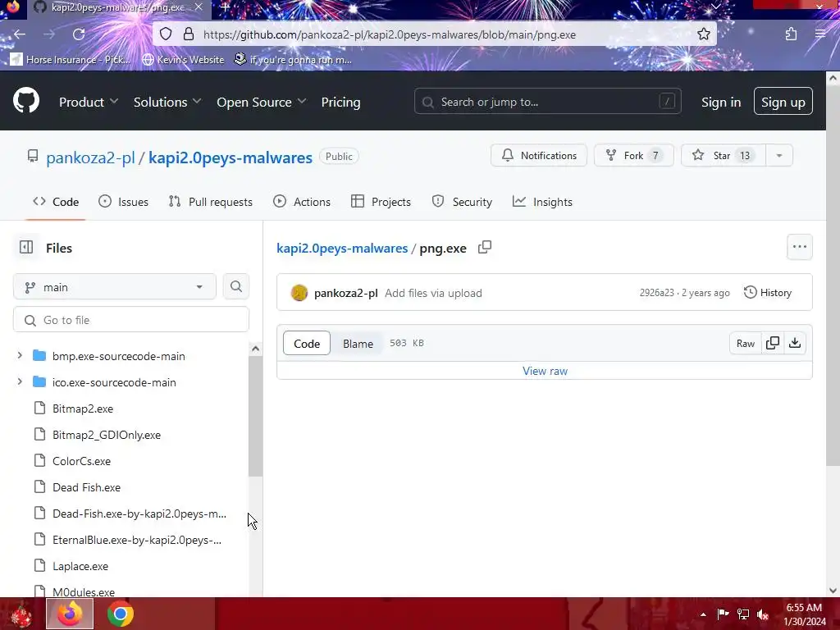Click the network tray icon

742,614
